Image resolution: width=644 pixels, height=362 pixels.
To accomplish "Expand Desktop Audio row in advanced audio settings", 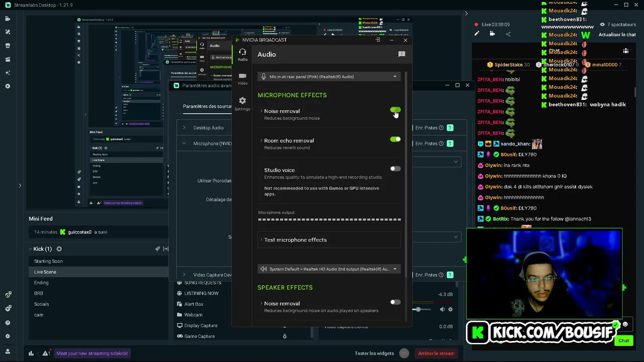I will [x=184, y=128].
